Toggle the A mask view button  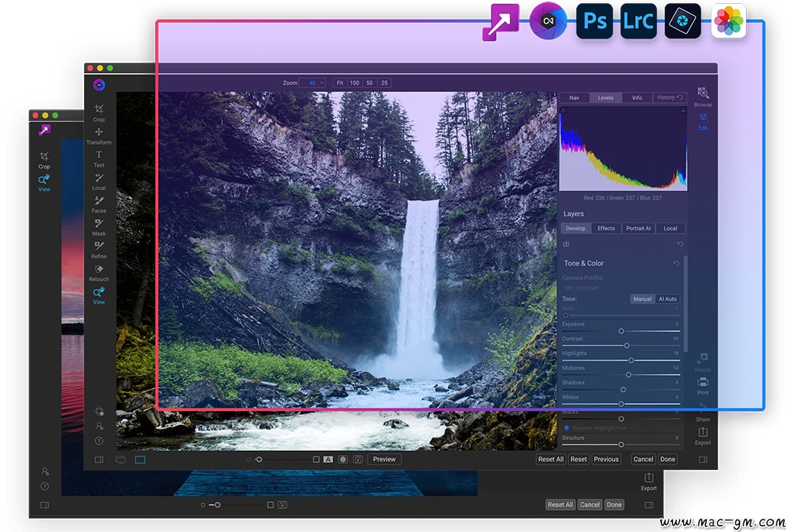click(328, 460)
